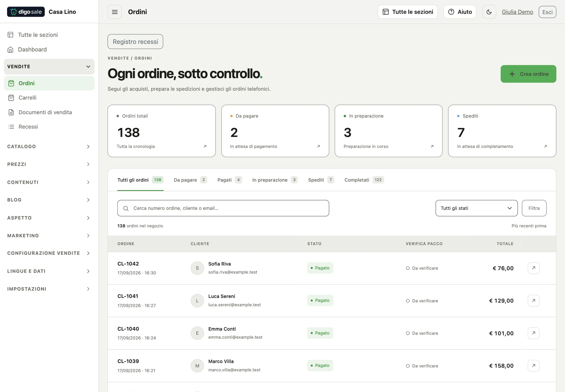Expand the IMPOSTAZIONI section
Image resolution: width=565 pixels, height=392 pixels.
[x=49, y=289]
